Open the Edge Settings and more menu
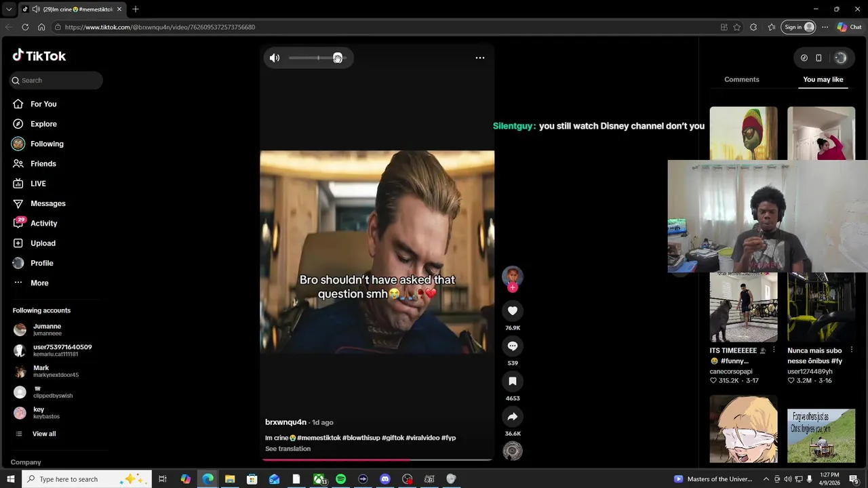Image resolution: width=868 pixels, height=488 pixels. pos(825,27)
